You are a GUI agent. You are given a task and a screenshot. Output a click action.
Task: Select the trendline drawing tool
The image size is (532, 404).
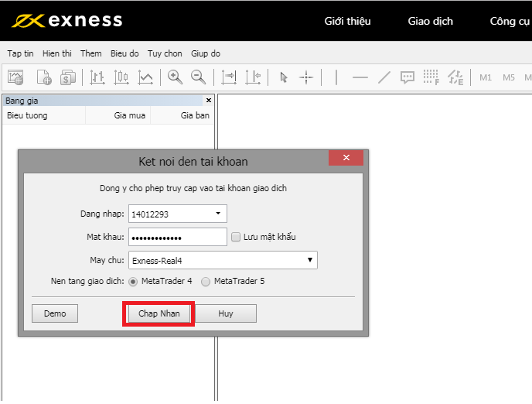tap(384, 77)
